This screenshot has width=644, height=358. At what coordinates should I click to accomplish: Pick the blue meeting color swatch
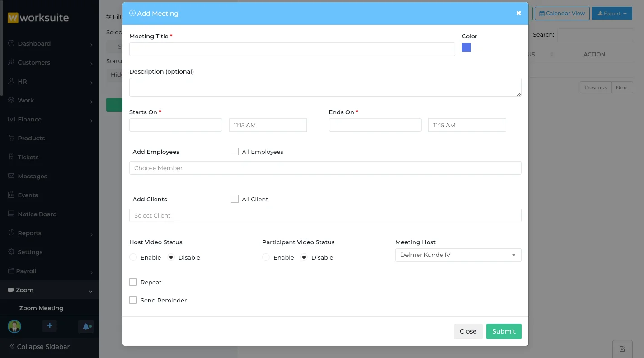pyautogui.click(x=466, y=47)
